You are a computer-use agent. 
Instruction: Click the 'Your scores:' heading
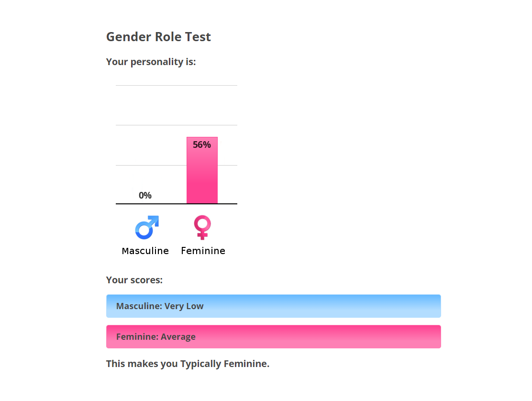(134, 280)
